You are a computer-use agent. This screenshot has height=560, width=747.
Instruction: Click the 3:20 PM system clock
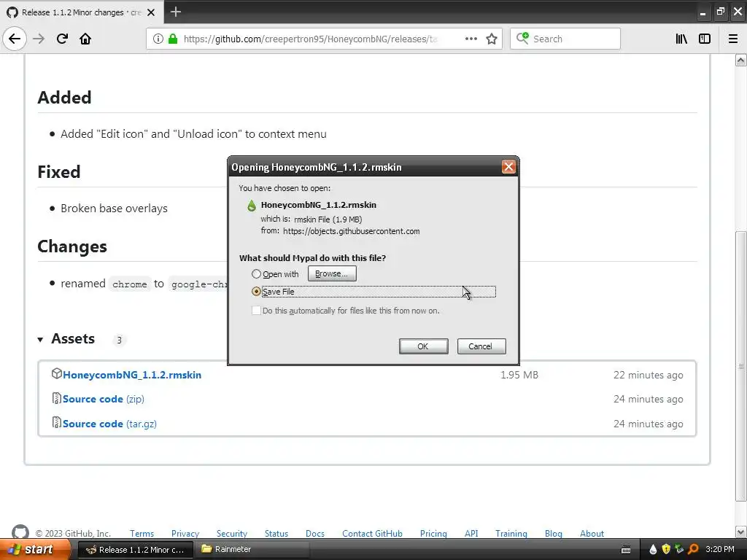[x=720, y=549]
